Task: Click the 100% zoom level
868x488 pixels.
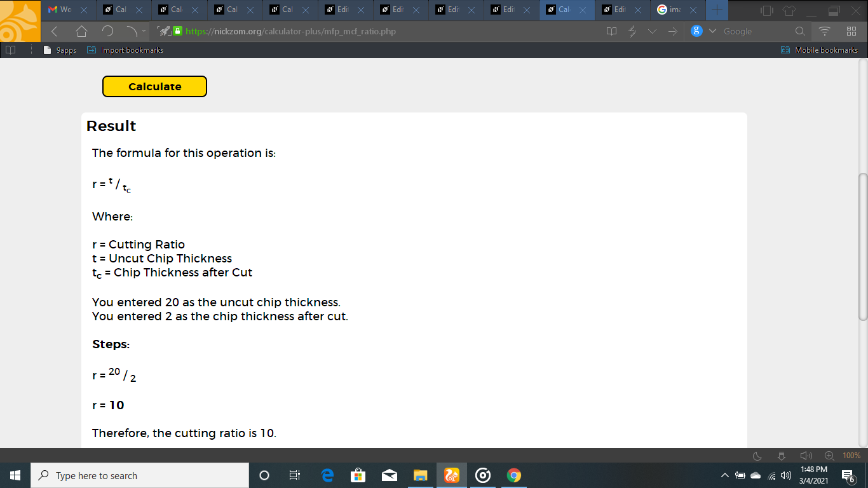Action: click(851, 456)
